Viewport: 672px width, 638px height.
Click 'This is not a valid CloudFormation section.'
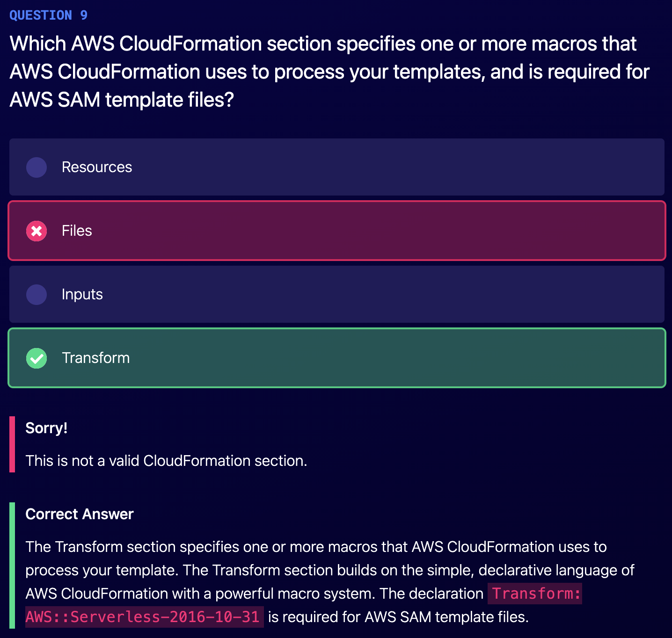click(x=166, y=461)
